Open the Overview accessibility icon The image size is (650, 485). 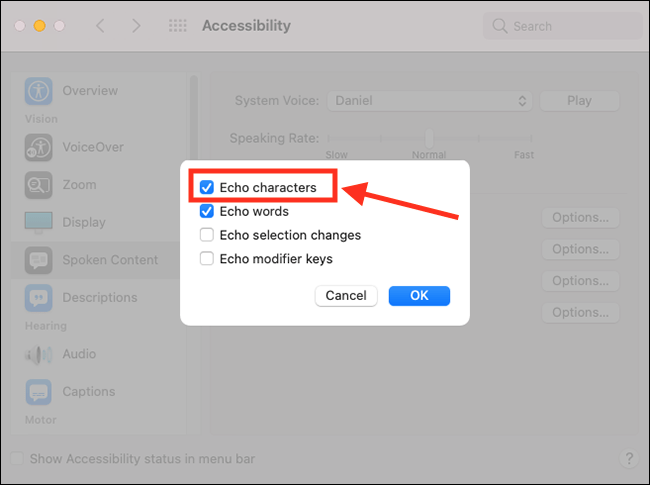click(39, 91)
